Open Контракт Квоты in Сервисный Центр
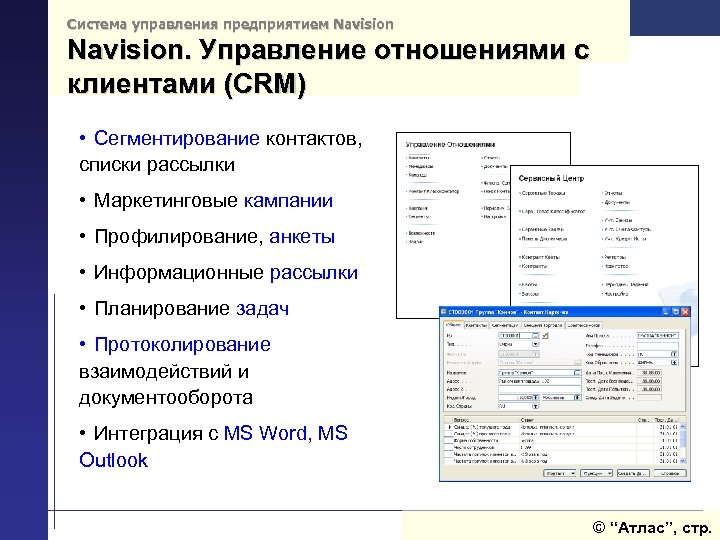This screenshot has height=540, width=720. 541,257
